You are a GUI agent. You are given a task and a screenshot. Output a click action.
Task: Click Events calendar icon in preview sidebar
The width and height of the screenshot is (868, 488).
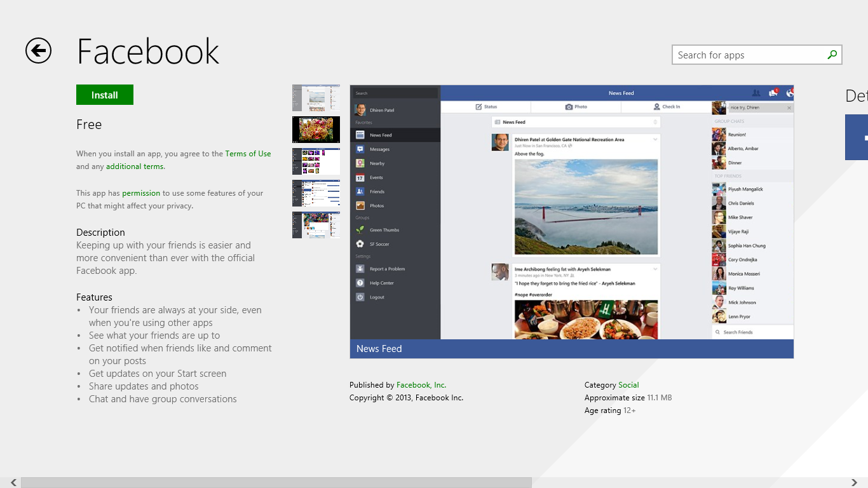(x=360, y=177)
